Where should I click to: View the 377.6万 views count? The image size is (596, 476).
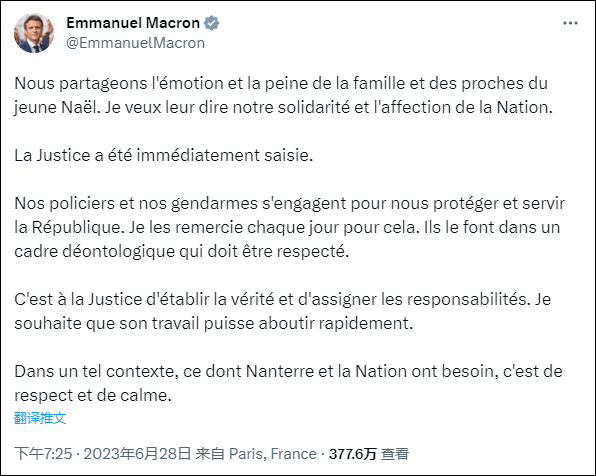pyautogui.click(x=352, y=454)
